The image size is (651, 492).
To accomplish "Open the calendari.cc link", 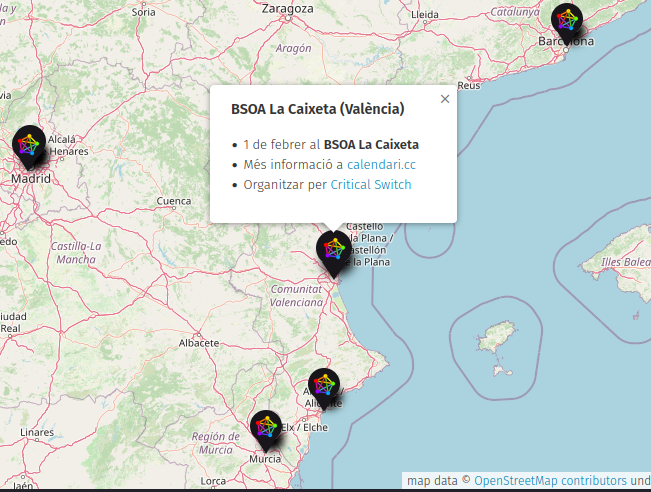I will pyautogui.click(x=381, y=165).
